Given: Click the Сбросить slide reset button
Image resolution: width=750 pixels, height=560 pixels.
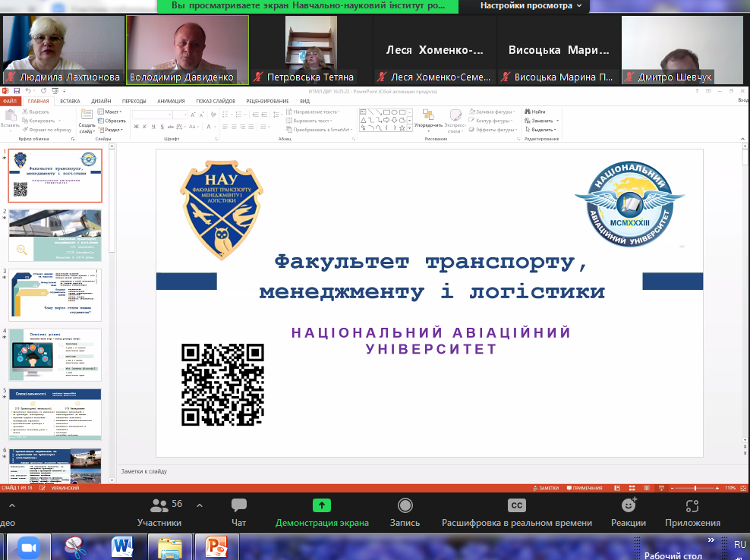Looking at the screenshot, I should point(115,121).
